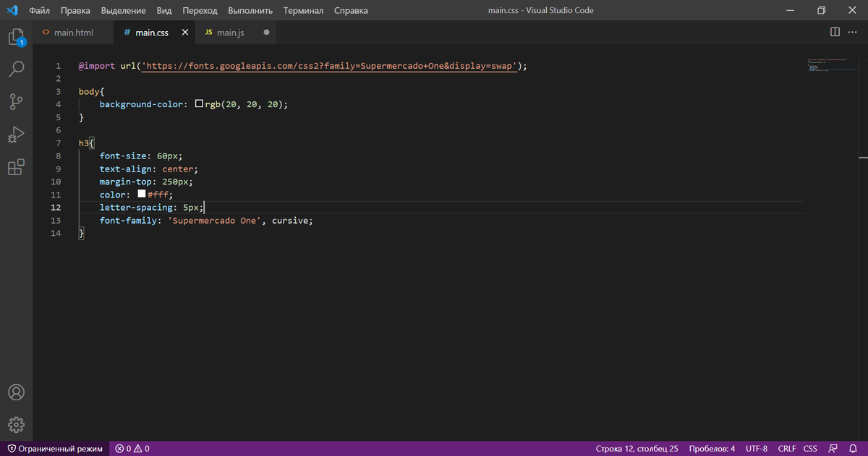Open color picker for rgb(20, 20, 20) swatch

[199, 104]
